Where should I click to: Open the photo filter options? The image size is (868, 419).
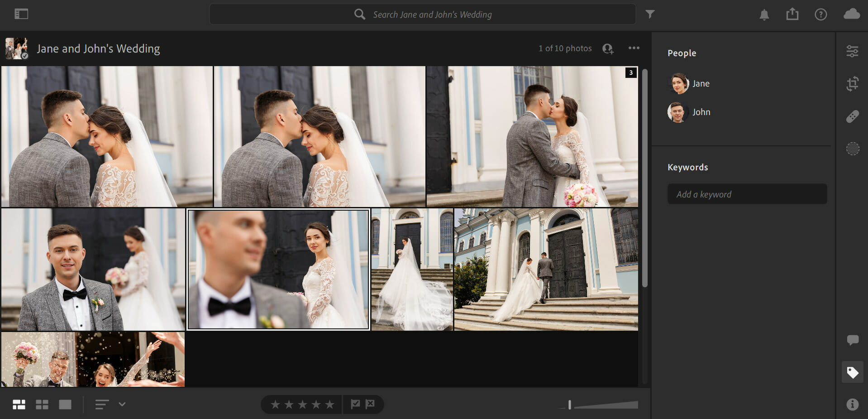click(650, 14)
